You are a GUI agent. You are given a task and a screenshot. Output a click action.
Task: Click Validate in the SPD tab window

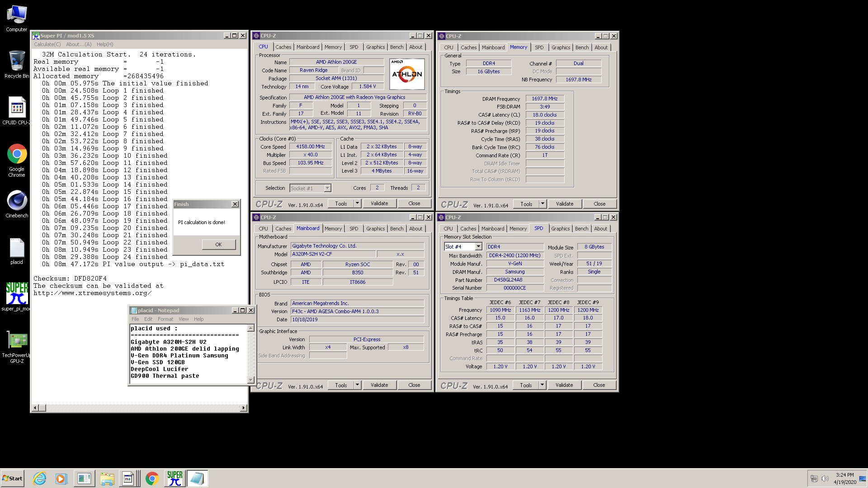564,385
